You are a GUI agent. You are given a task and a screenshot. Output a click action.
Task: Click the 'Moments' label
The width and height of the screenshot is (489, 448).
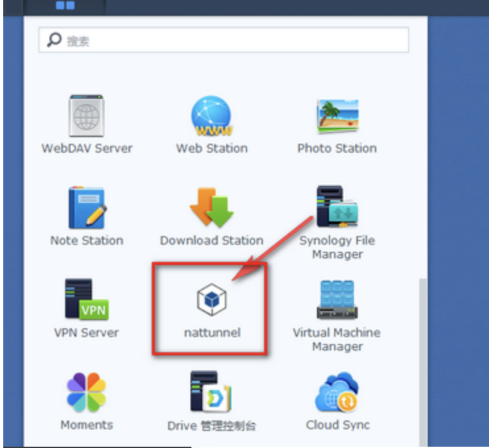click(87, 425)
